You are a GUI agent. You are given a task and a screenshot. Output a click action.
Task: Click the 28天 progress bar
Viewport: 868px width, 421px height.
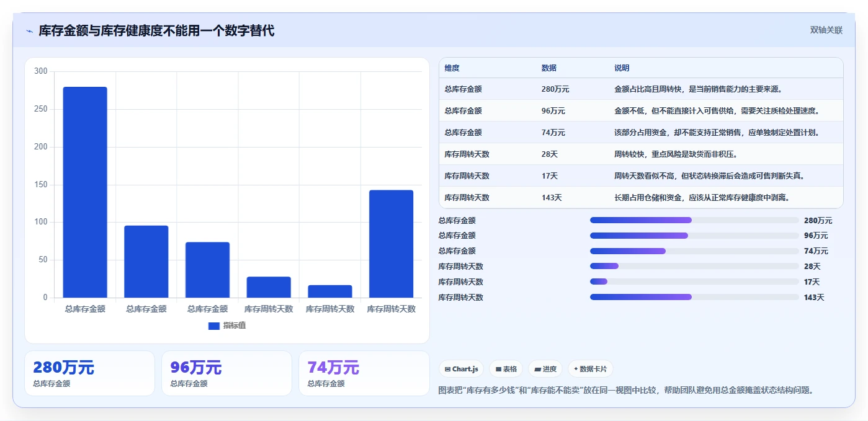(x=694, y=266)
